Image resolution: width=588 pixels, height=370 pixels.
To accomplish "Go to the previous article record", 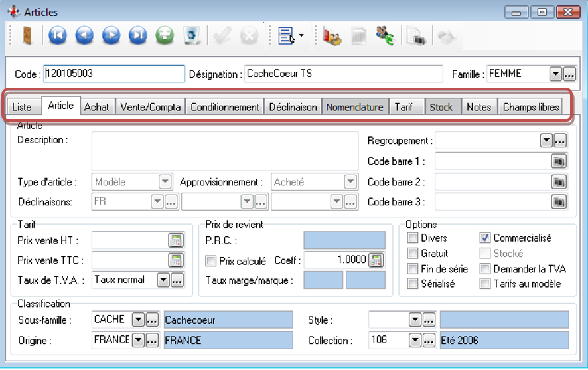I will click(84, 35).
